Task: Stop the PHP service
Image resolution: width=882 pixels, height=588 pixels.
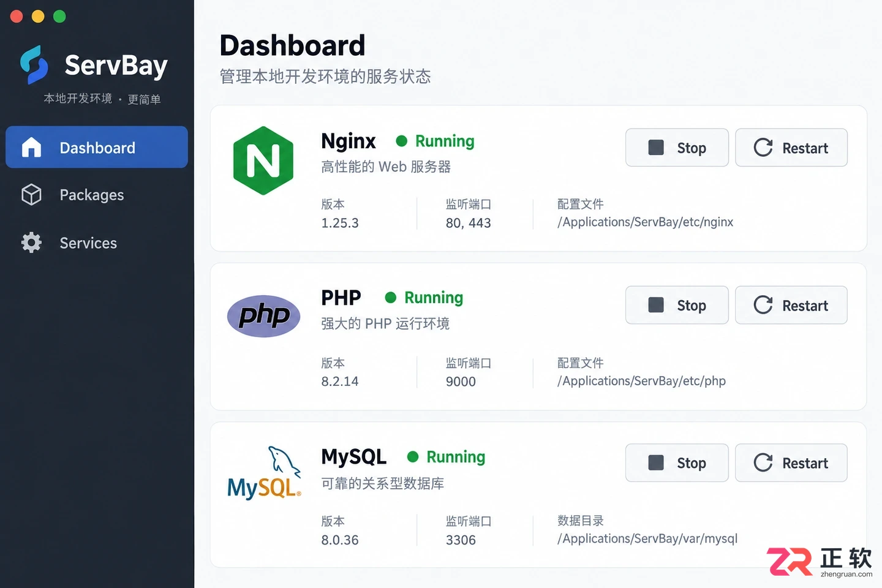Action: click(x=677, y=305)
